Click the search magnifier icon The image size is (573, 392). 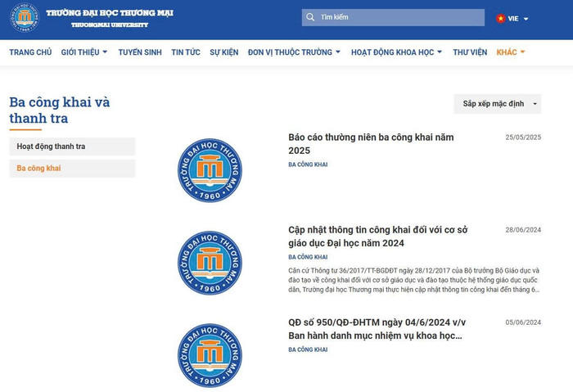point(310,17)
